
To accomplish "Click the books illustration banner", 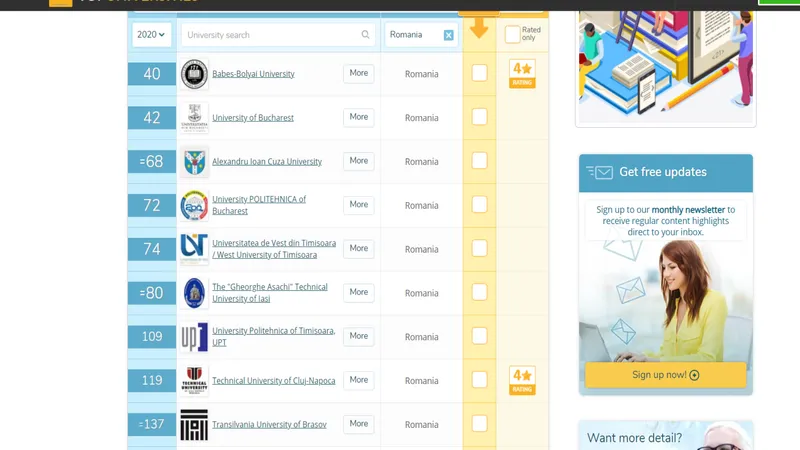I will [x=666, y=67].
